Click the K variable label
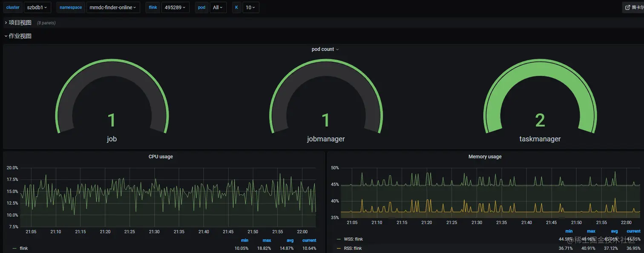Screen dimensions: 644x253 point(236,7)
